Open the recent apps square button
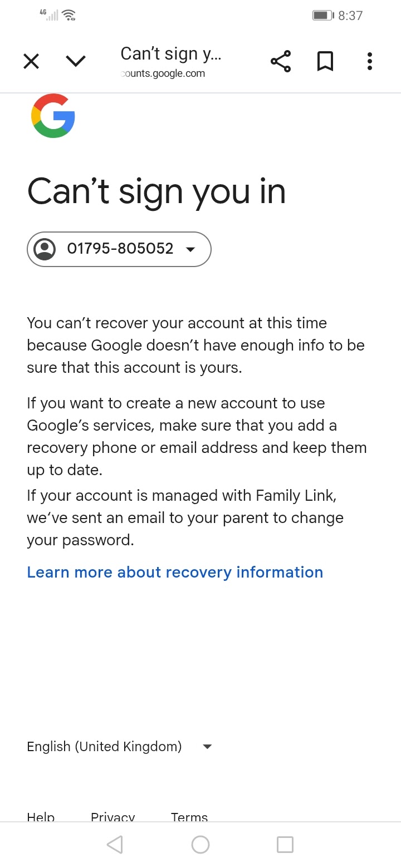 [285, 845]
